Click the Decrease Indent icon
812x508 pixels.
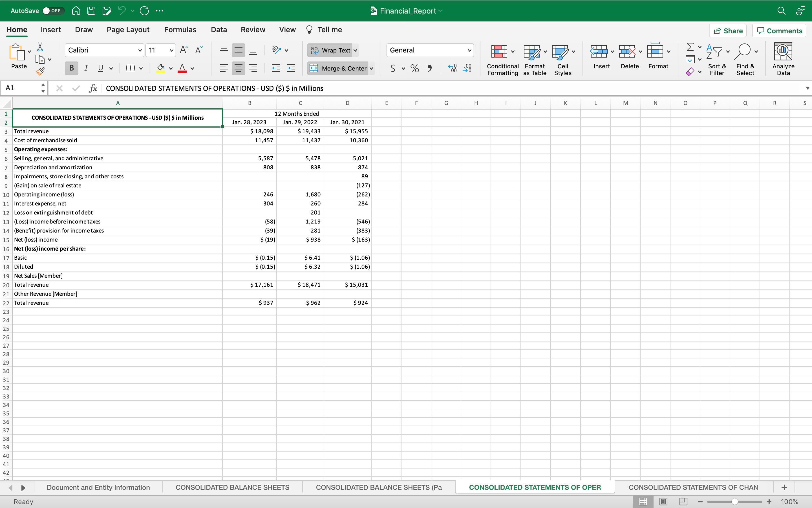tap(276, 68)
